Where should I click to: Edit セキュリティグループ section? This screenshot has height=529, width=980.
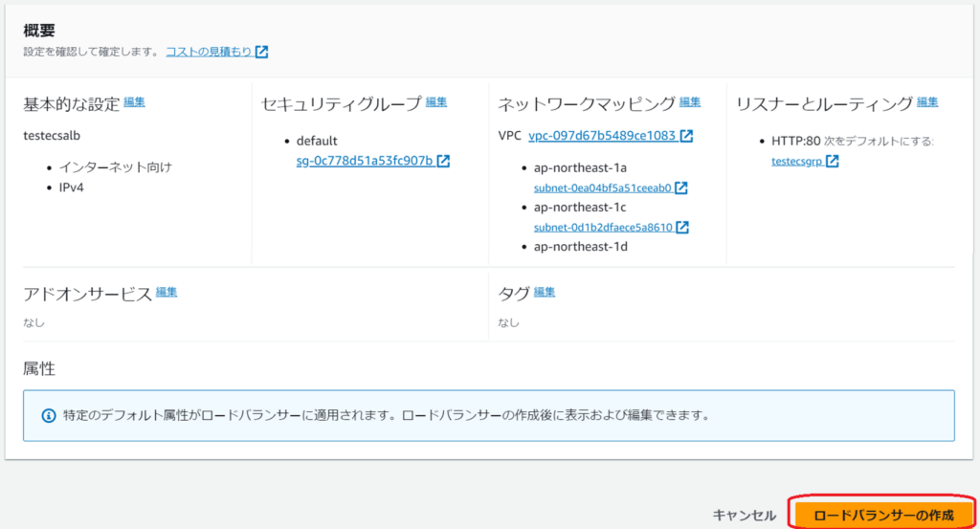(436, 102)
